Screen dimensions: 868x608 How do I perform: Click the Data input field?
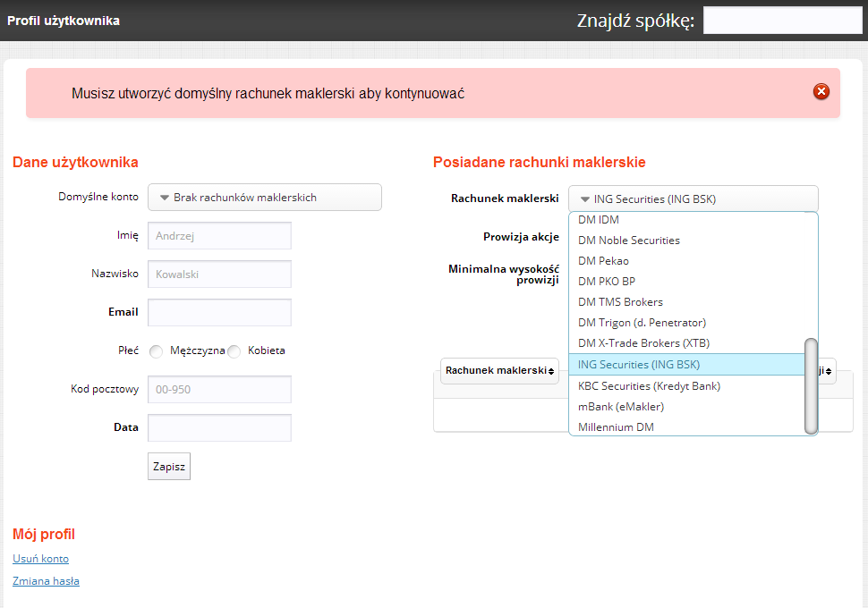pyautogui.click(x=219, y=427)
